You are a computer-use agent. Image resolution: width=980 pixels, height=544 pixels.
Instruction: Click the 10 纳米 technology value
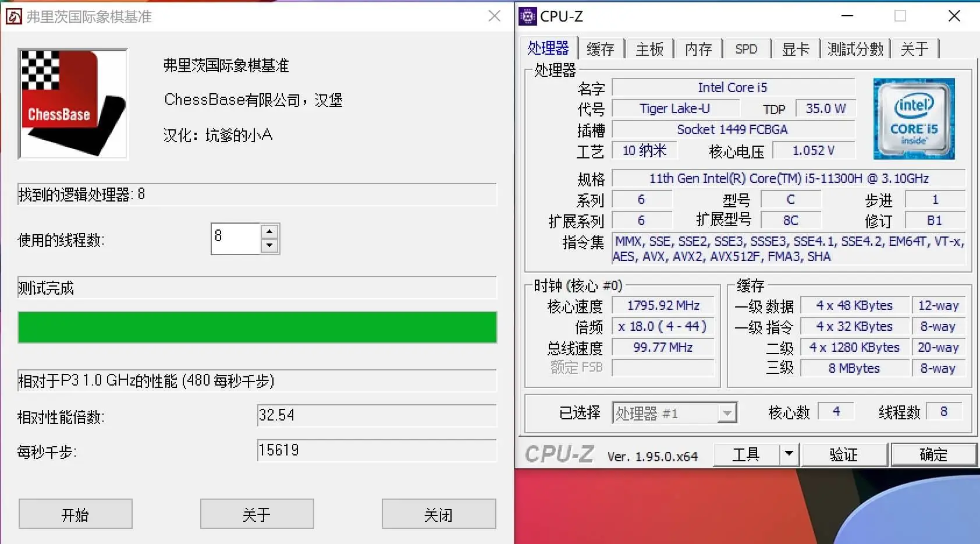[645, 151]
